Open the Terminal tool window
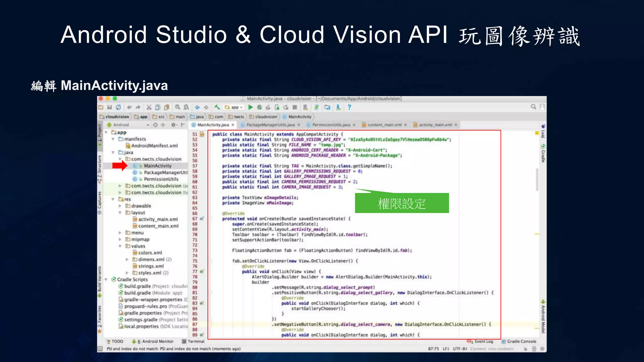Screen dimensions: 644x362 (x=193, y=341)
